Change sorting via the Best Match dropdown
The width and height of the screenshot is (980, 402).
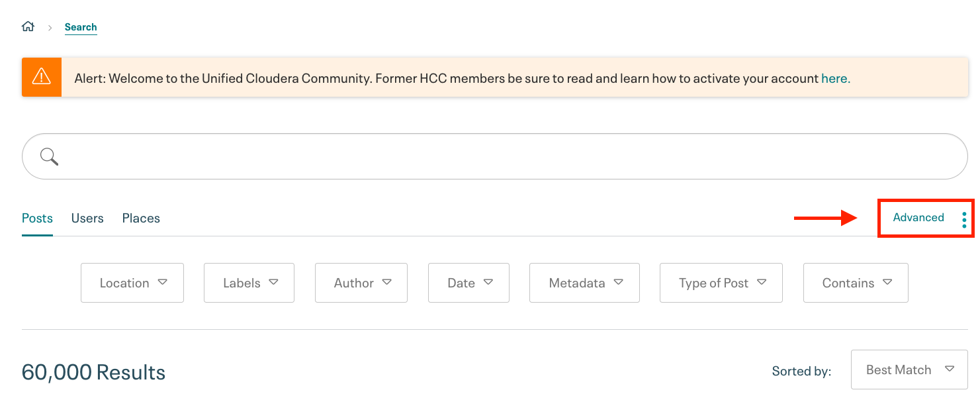point(909,370)
